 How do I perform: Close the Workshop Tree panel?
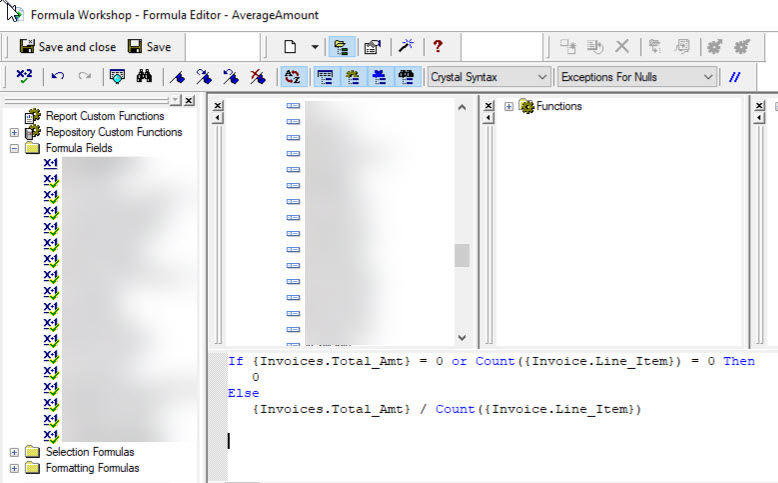[x=189, y=101]
